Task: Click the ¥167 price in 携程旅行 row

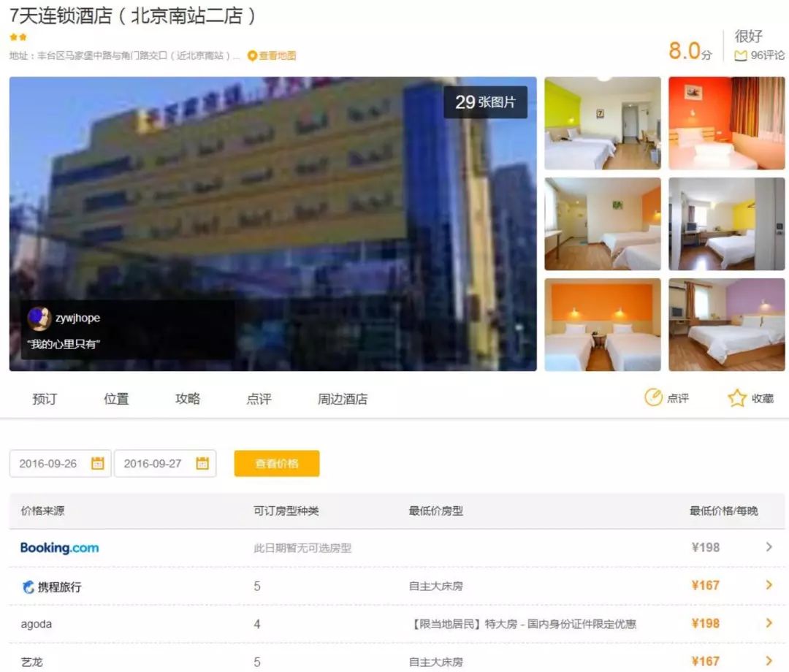Action: click(x=706, y=585)
